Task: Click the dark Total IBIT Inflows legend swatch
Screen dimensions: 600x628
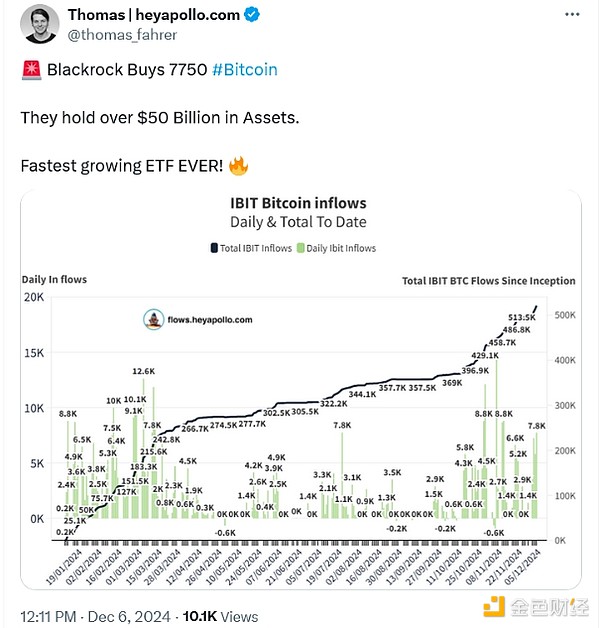Action: coord(213,248)
